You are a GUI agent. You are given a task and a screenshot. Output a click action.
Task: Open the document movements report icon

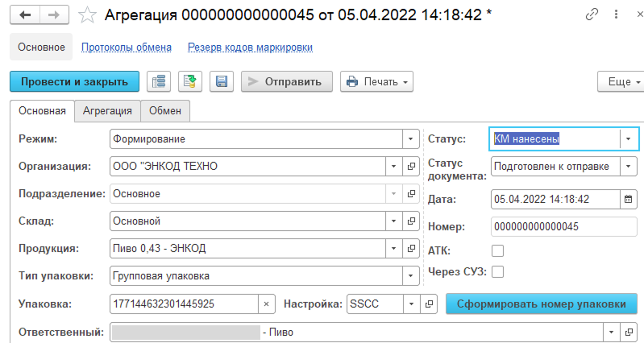[x=160, y=81]
